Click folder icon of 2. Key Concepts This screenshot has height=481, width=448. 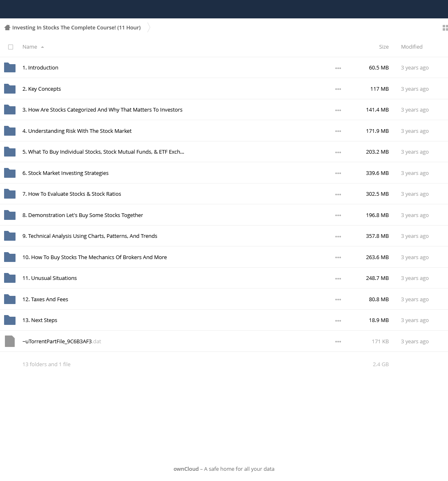[x=10, y=89]
